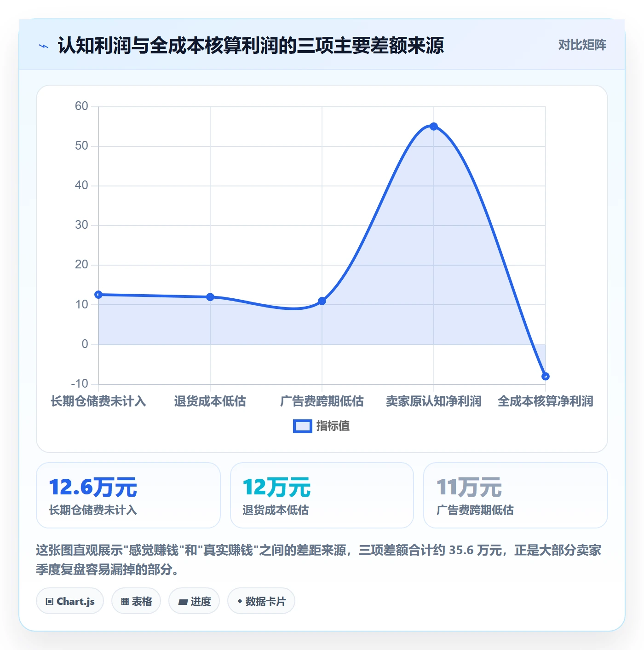Click the 指标值 legend color swatch
Screen dimensions: 644x650
pos(303,426)
